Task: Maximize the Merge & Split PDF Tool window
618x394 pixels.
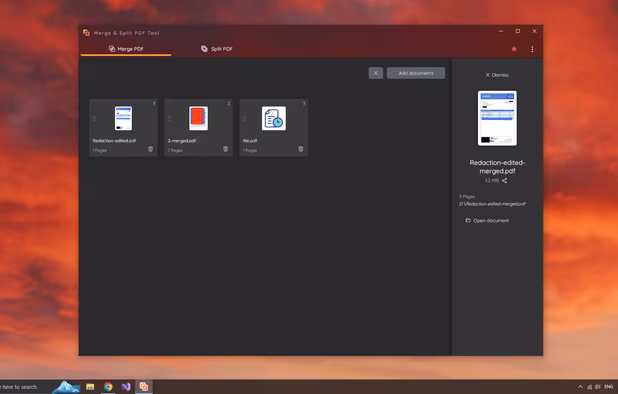Action: click(x=517, y=31)
